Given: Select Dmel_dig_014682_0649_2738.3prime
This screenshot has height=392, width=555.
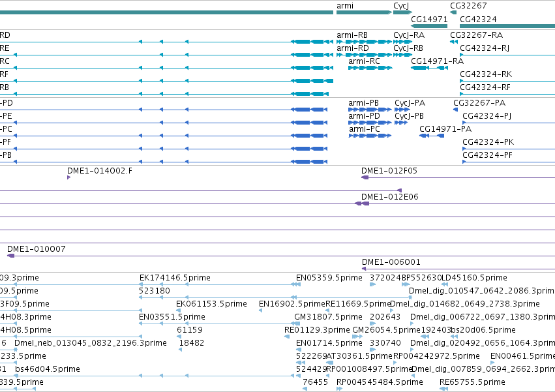Looking at the screenshot, I should point(465,304).
